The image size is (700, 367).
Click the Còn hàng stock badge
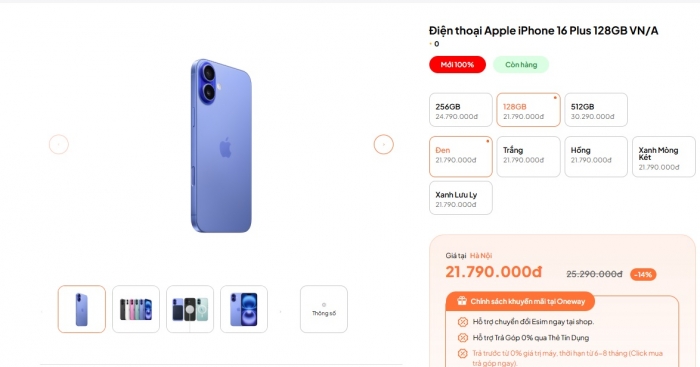coord(521,65)
